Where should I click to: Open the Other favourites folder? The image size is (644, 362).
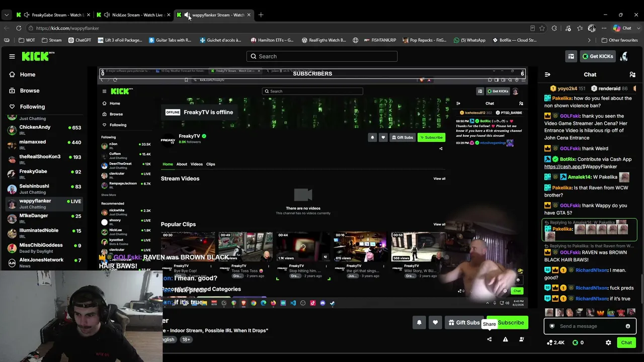pos(619,40)
